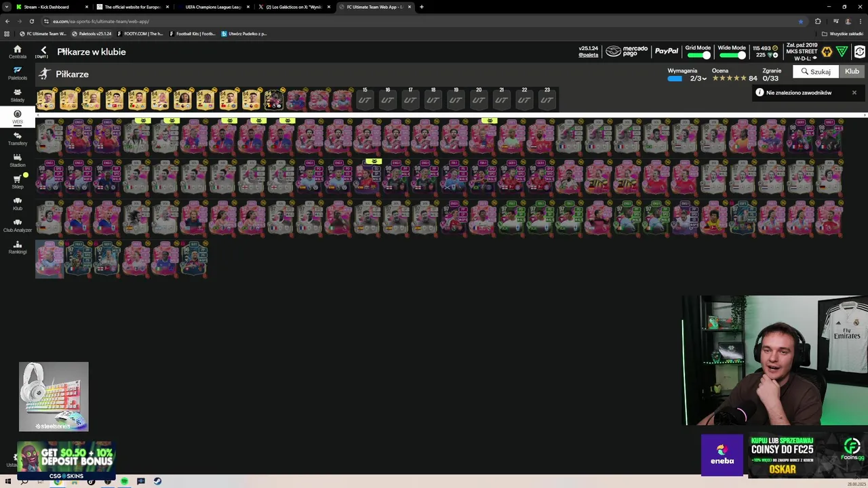
Task: Open the FOOTY.COM bookmark
Action: click(140, 33)
